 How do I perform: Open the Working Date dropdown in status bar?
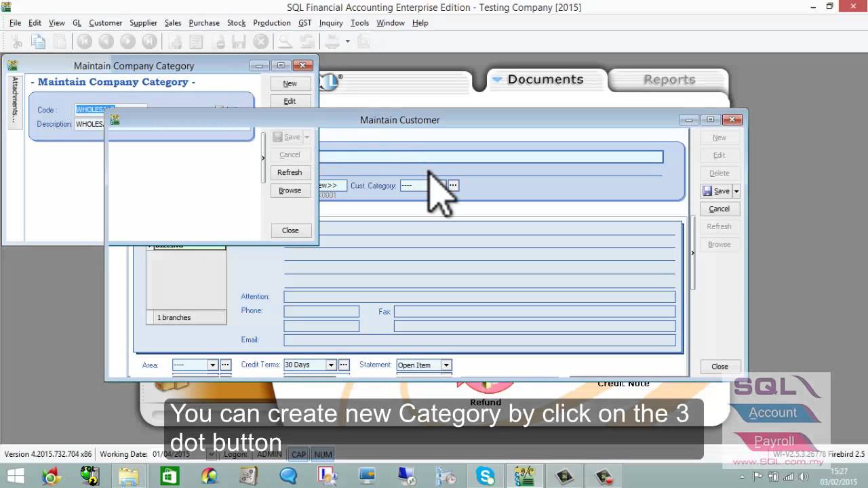click(211, 454)
